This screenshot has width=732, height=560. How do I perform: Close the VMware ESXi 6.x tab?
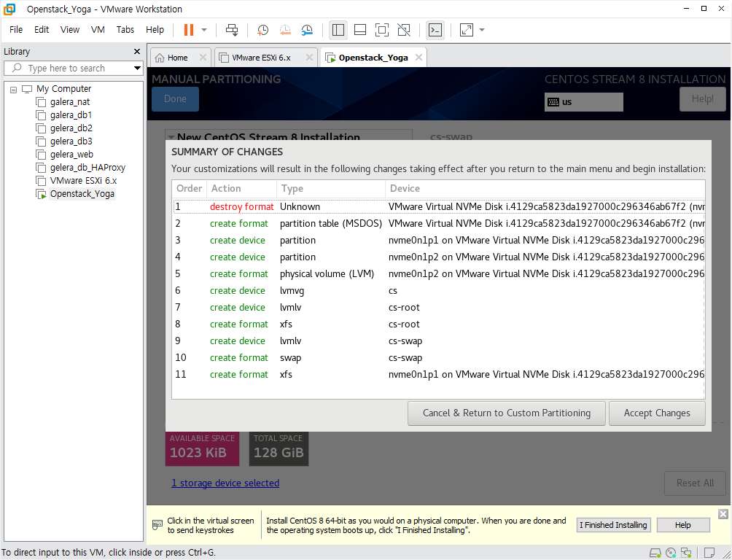click(x=309, y=57)
